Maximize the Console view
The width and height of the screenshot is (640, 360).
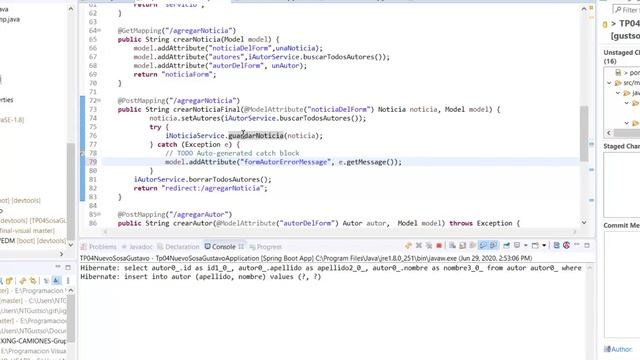pos(587,245)
